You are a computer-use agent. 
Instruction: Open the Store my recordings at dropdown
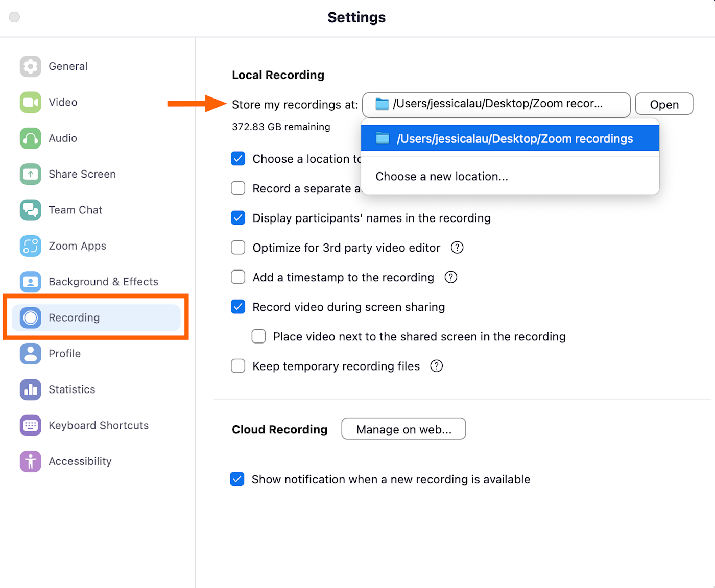point(496,105)
